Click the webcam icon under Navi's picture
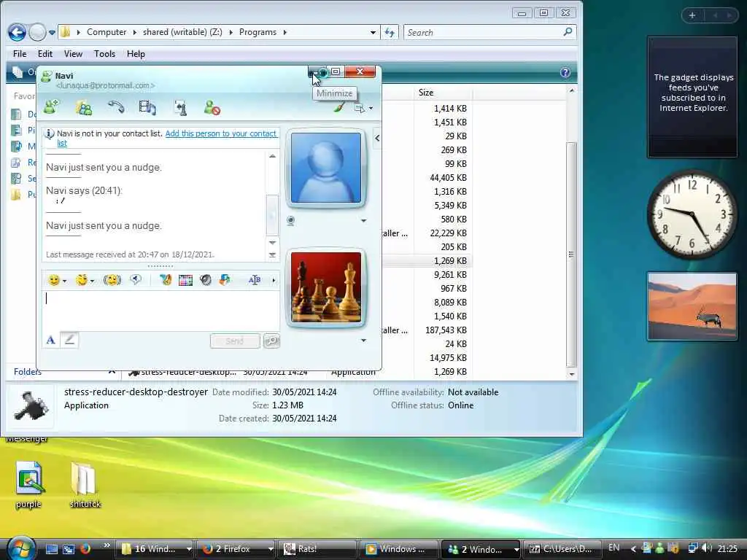This screenshot has height=560, width=747. click(290, 220)
